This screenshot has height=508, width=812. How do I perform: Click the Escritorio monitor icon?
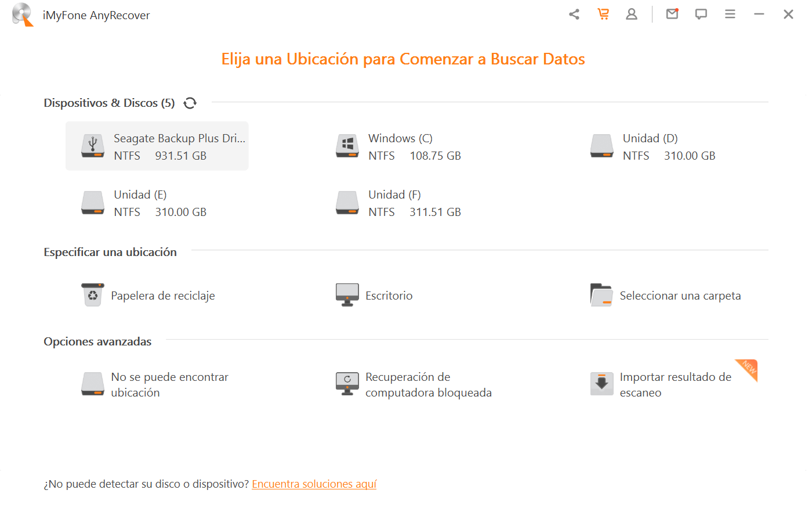coord(347,295)
